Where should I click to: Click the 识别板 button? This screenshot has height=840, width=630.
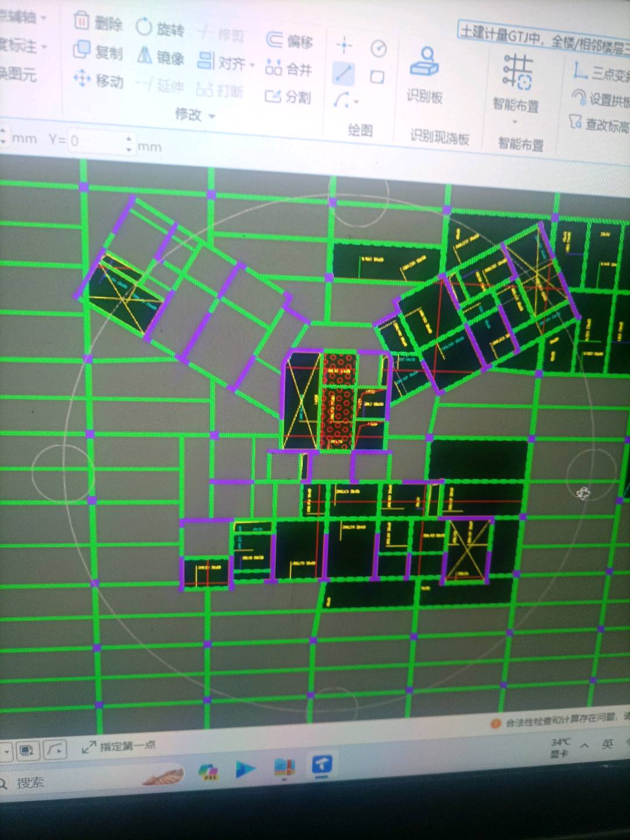click(425, 75)
